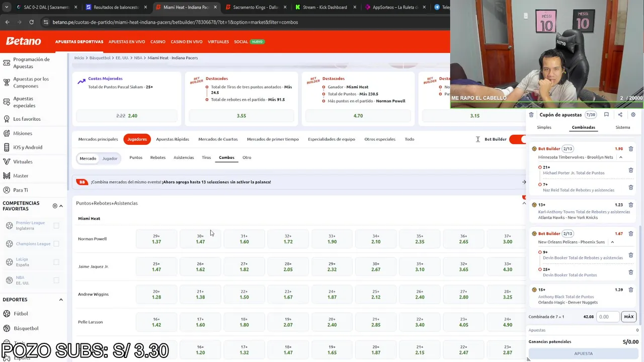644x362 pixels.
Task: Switch view toggle to Mercado
Action: click(x=88, y=158)
